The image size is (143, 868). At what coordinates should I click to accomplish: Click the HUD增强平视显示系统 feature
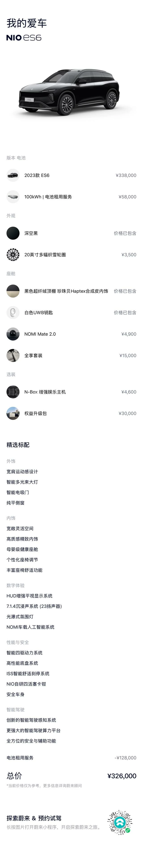[29, 596]
